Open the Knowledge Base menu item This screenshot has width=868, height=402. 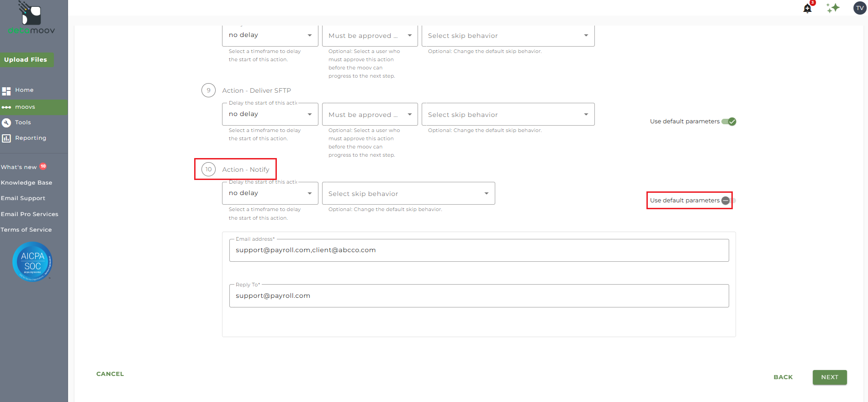[x=26, y=183]
